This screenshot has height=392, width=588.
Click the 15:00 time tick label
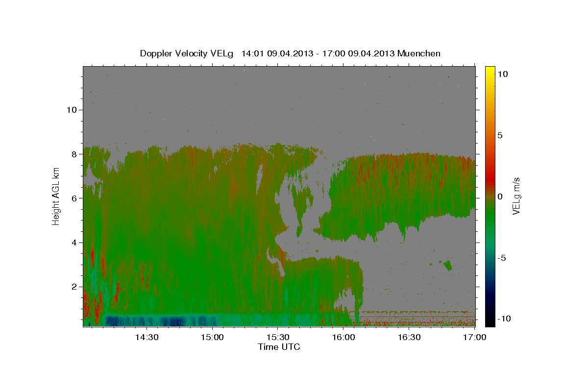click(x=213, y=337)
